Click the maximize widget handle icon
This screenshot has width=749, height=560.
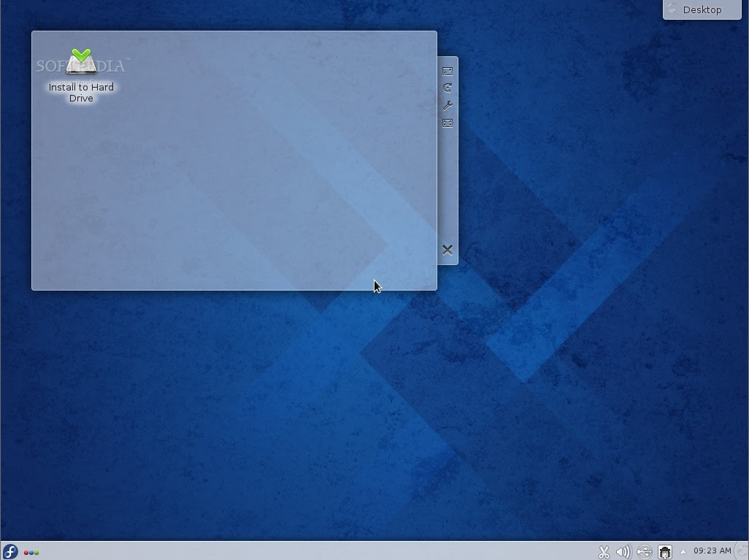[x=447, y=123]
